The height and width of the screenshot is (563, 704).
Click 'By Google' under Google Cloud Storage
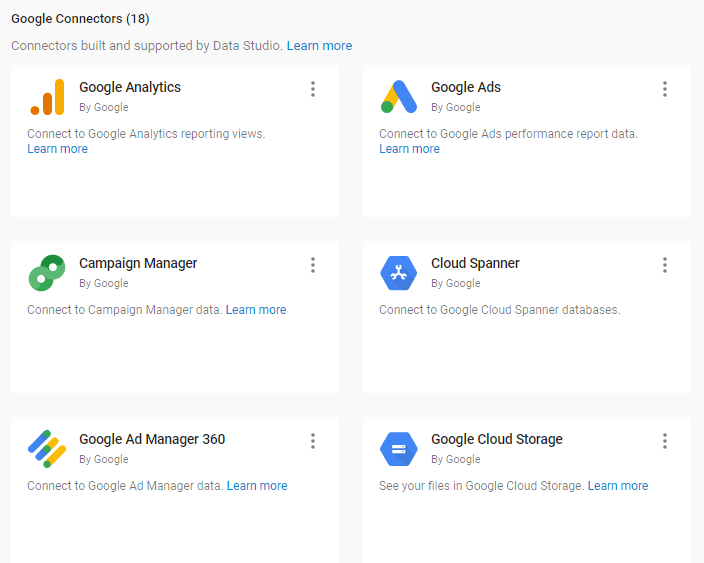point(456,459)
